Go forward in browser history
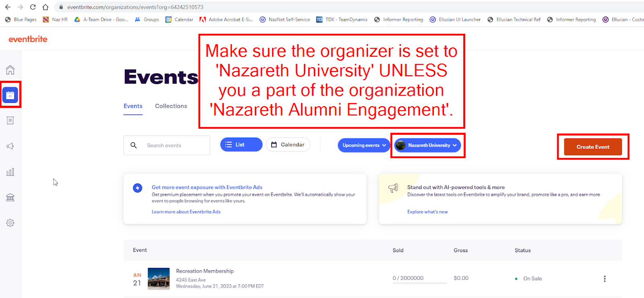Screen dimensions: 644x298 [20, 7]
